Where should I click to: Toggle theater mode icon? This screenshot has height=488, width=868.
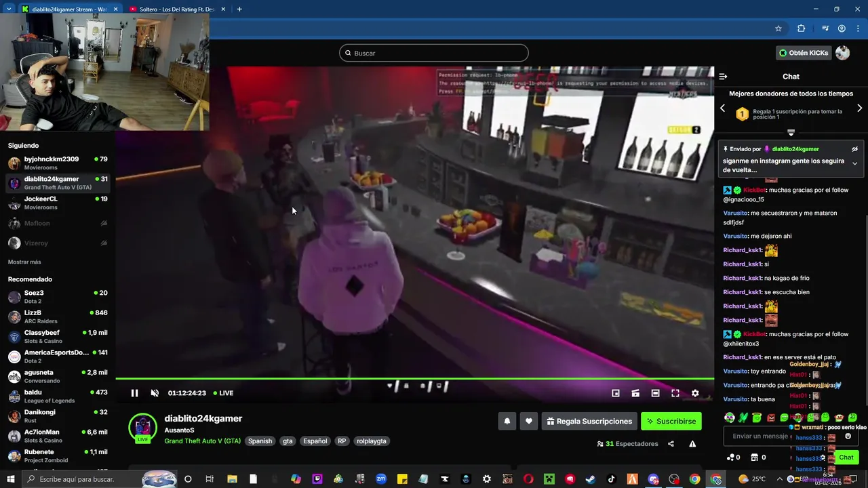coord(655,393)
